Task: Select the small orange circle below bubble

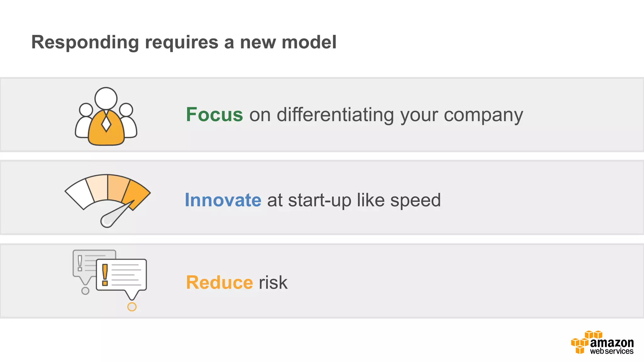Action: pyautogui.click(x=132, y=307)
